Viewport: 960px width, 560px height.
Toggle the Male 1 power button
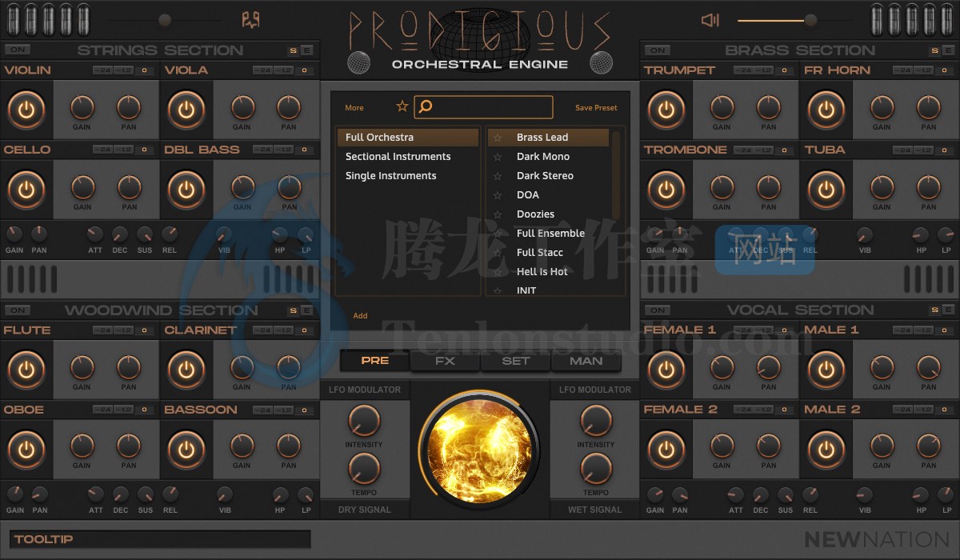point(826,370)
